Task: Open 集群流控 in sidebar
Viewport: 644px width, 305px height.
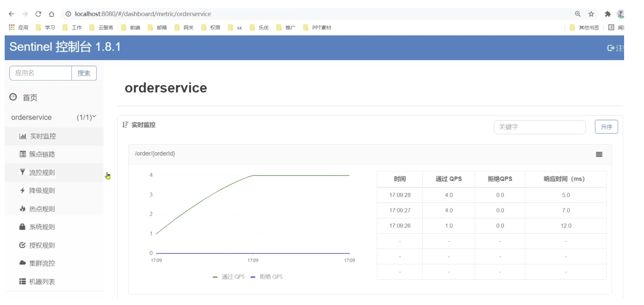Action: (54, 263)
